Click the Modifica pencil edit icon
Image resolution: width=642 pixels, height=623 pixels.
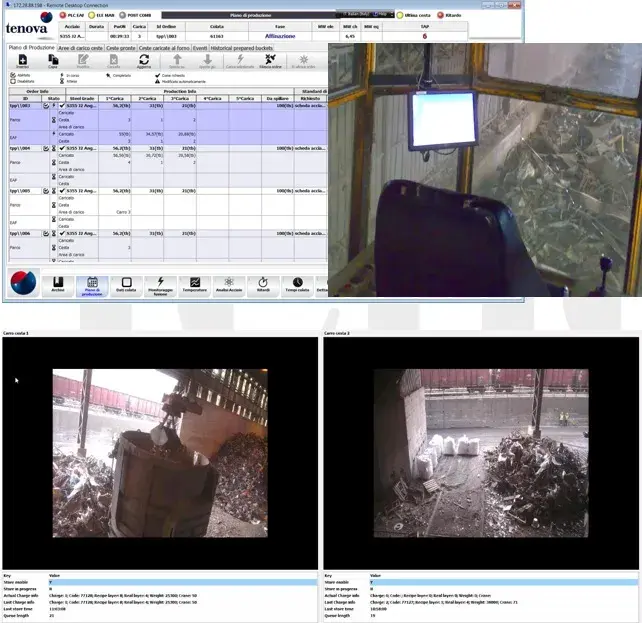coord(83,61)
